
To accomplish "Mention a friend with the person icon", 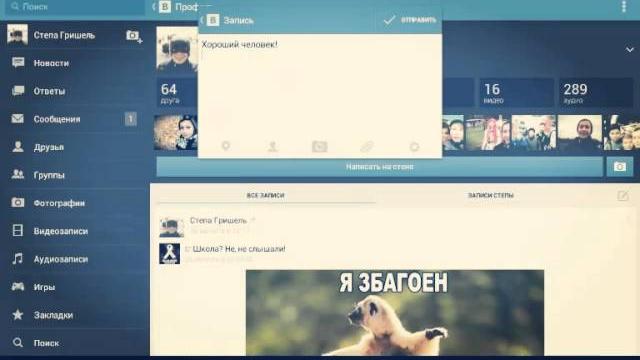I will [273, 146].
